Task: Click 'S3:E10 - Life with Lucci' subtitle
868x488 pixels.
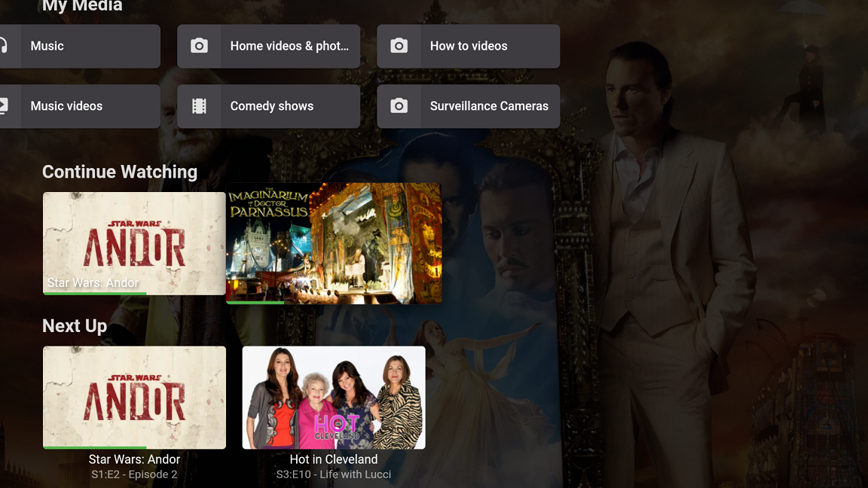Action: tap(334, 474)
